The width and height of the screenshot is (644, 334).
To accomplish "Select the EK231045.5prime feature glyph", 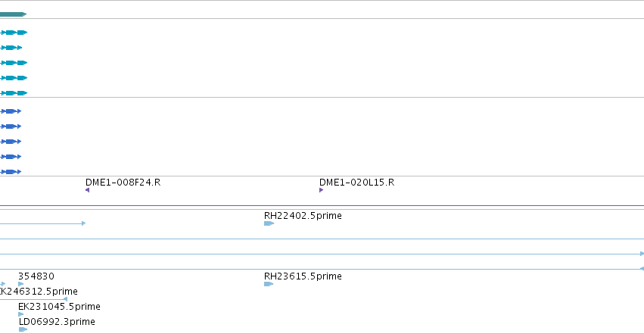I will click(x=21, y=314).
